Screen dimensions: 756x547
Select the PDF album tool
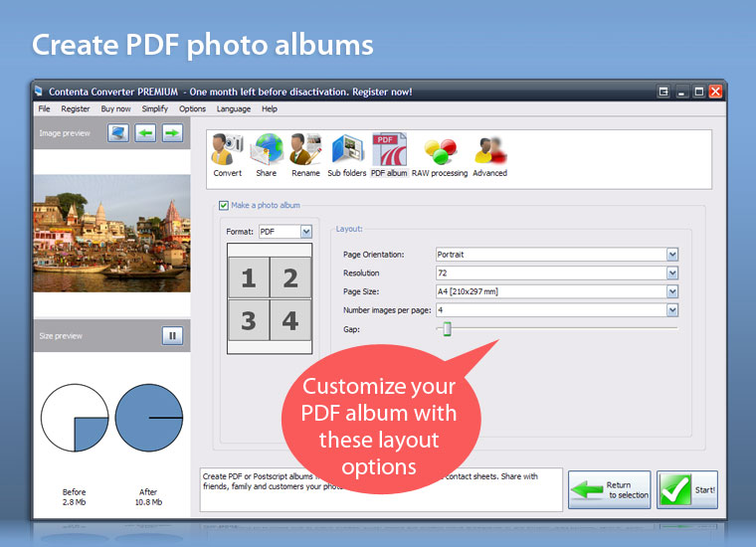click(x=389, y=155)
